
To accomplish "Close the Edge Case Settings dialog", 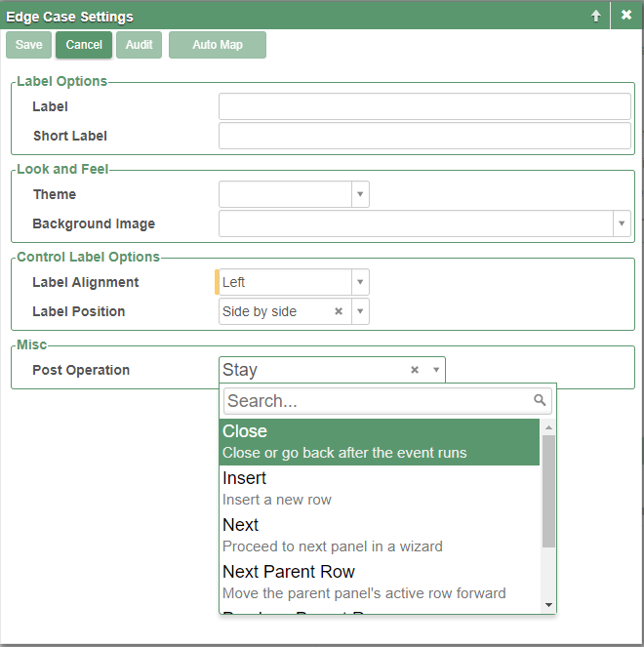I will pos(626,15).
